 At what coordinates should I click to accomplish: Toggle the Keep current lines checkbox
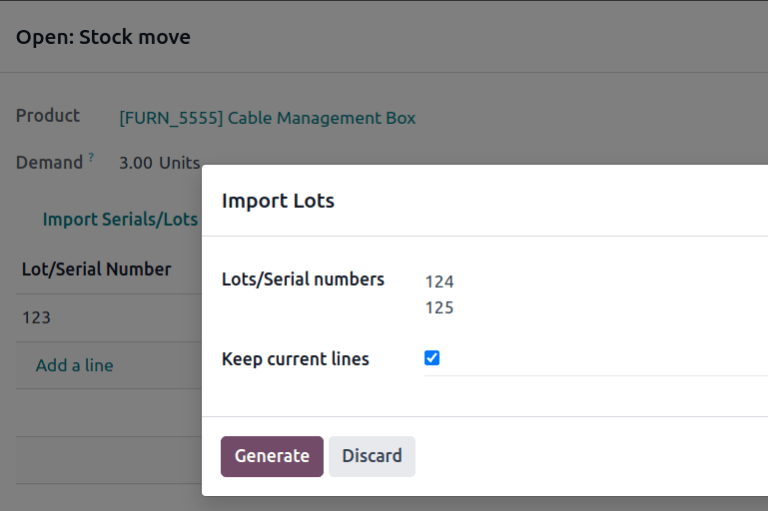coord(432,358)
